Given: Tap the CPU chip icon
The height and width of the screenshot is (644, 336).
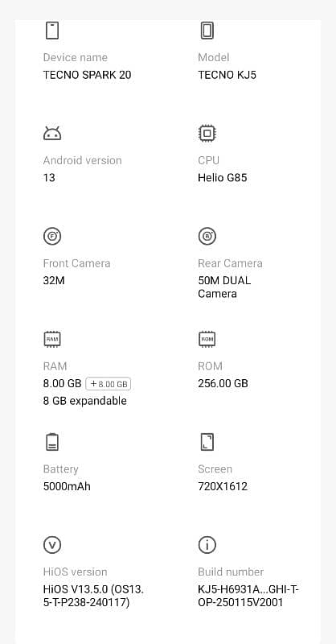Looking at the screenshot, I should tap(207, 134).
